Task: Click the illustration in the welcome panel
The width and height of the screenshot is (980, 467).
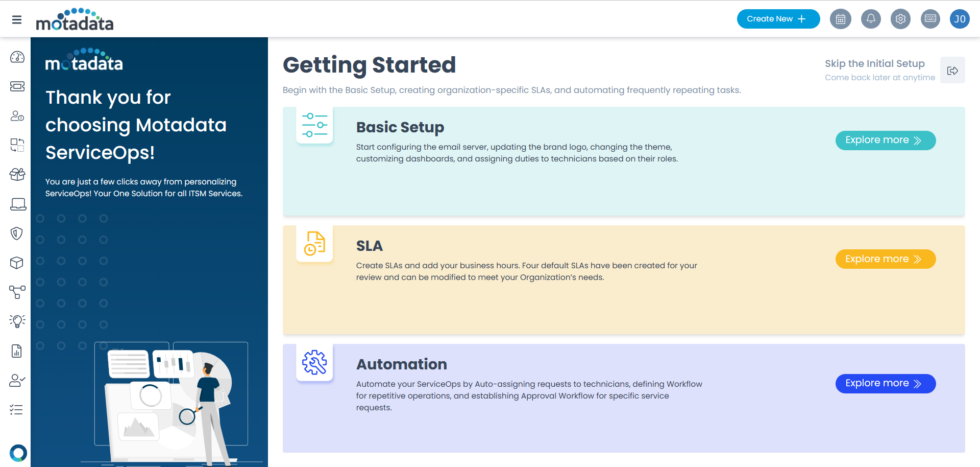Action: (171, 404)
